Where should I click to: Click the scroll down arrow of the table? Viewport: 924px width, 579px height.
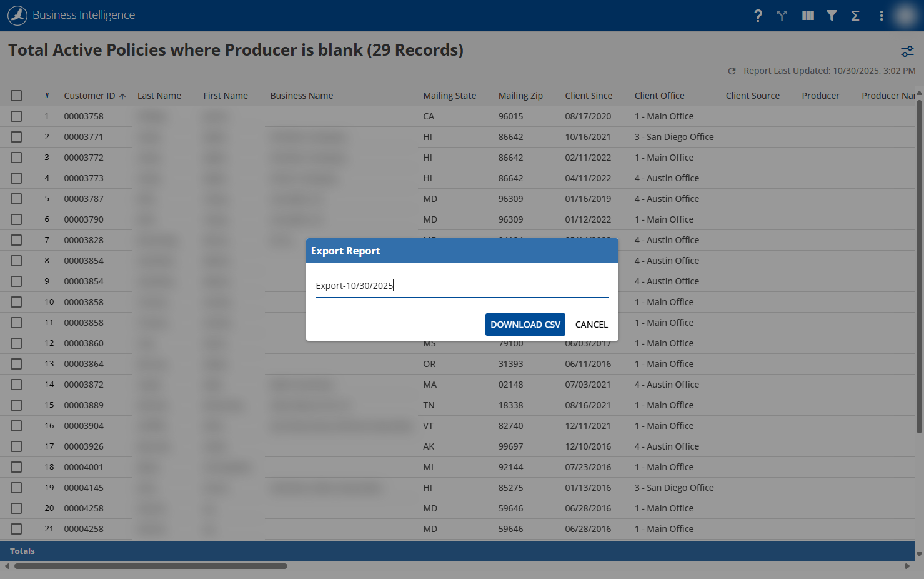(919, 554)
